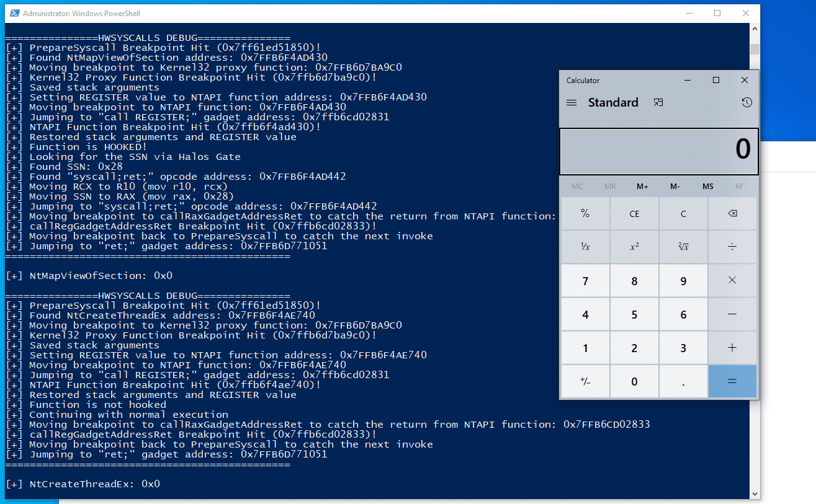816x504 pixels.
Task: Close the Calculator window
Action: [745, 80]
